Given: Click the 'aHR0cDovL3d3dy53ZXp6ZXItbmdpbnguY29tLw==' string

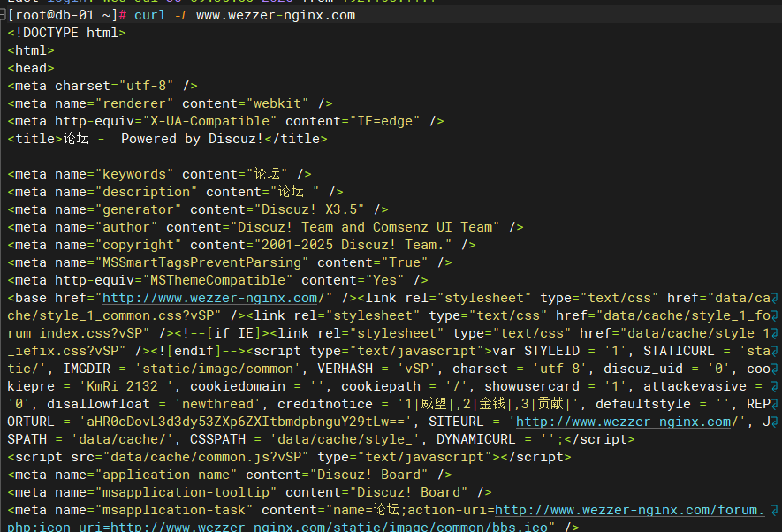Looking at the screenshot, I should coord(246,422).
